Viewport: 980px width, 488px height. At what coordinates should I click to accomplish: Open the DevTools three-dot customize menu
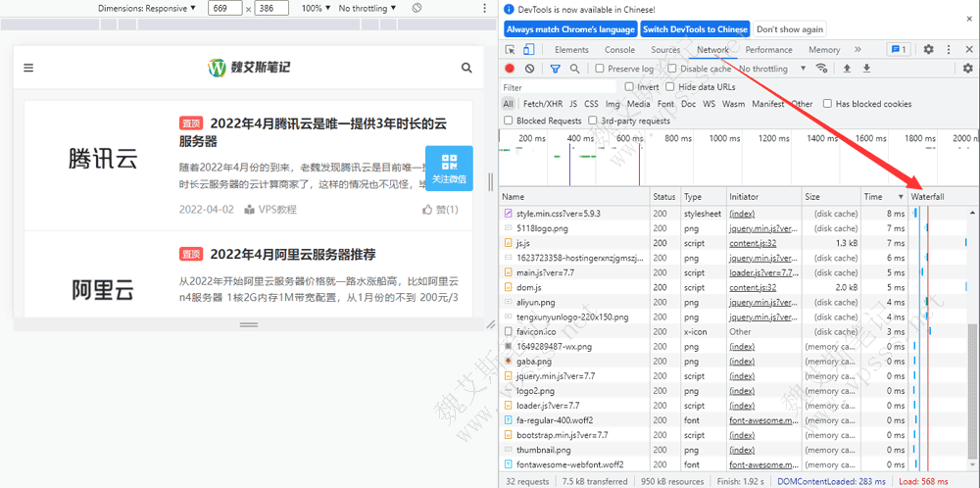click(x=948, y=49)
